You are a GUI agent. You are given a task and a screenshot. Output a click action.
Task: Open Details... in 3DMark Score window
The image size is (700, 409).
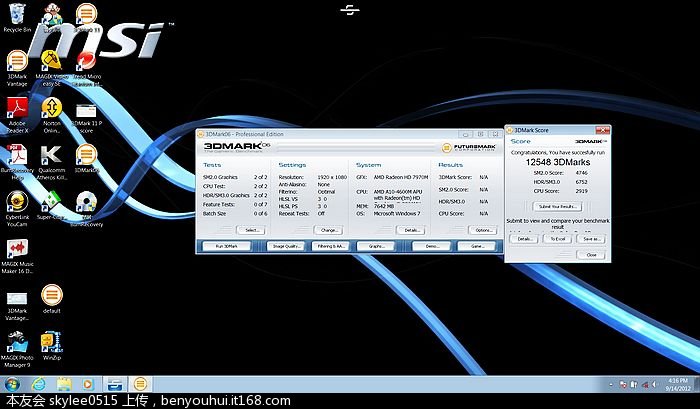524,239
